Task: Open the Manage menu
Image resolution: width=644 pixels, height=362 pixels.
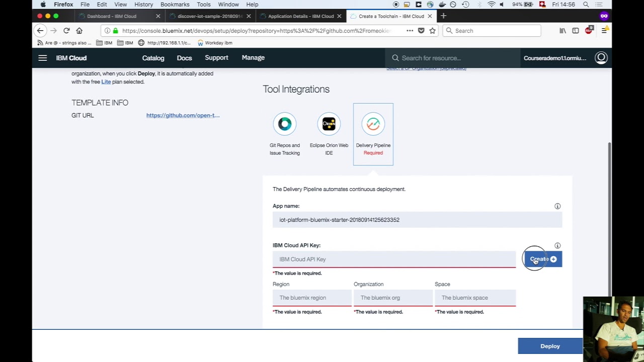Action: (253, 58)
